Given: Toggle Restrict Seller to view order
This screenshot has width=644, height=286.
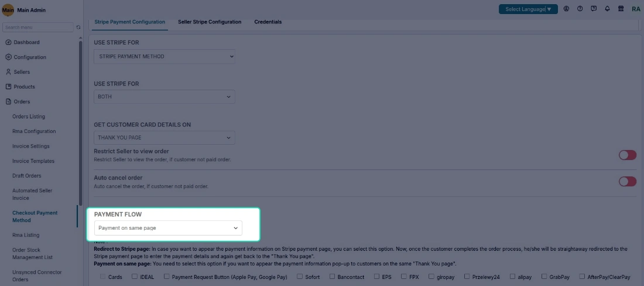Looking at the screenshot, I should point(628,155).
